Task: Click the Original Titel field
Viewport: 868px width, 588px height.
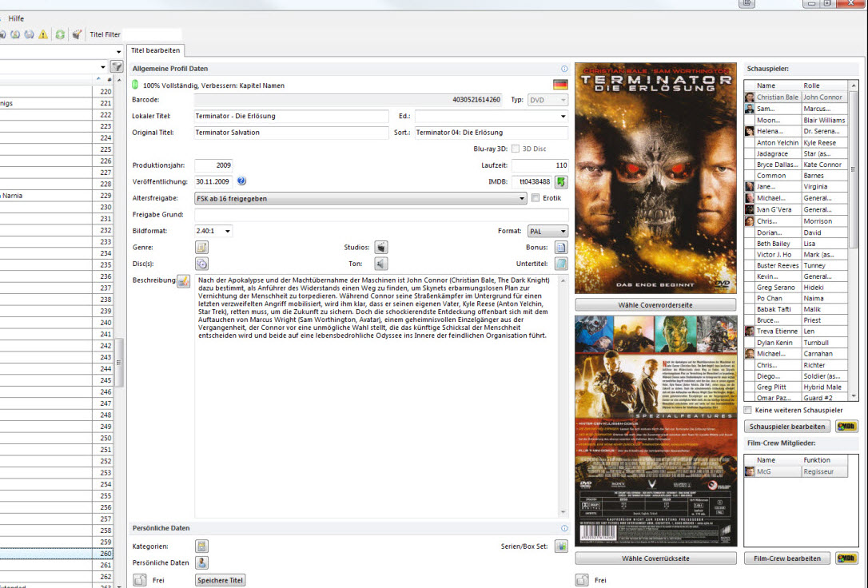Action: click(x=291, y=133)
